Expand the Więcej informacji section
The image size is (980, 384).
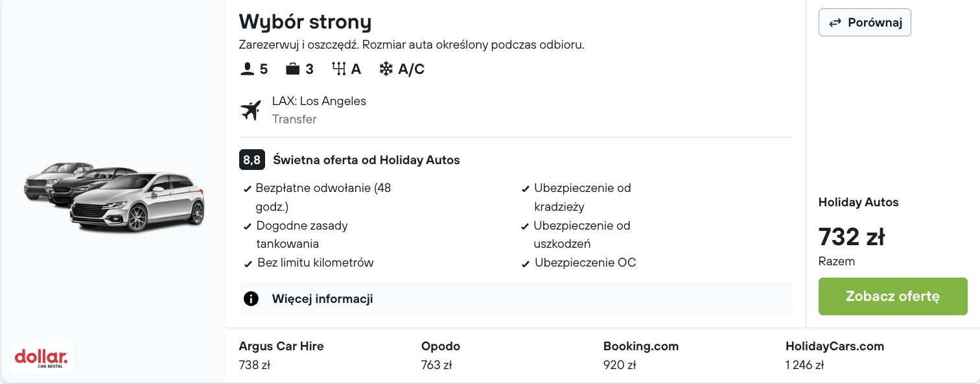516,299
